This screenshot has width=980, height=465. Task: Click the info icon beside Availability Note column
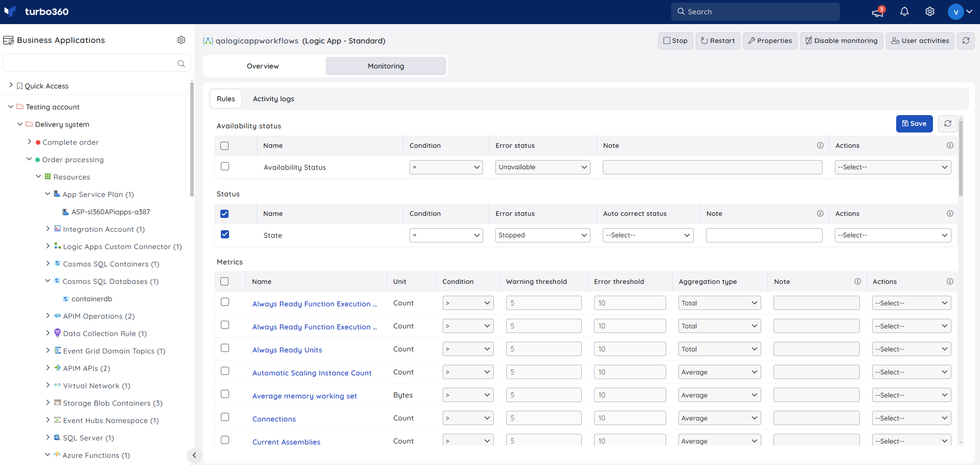pyautogui.click(x=820, y=145)
